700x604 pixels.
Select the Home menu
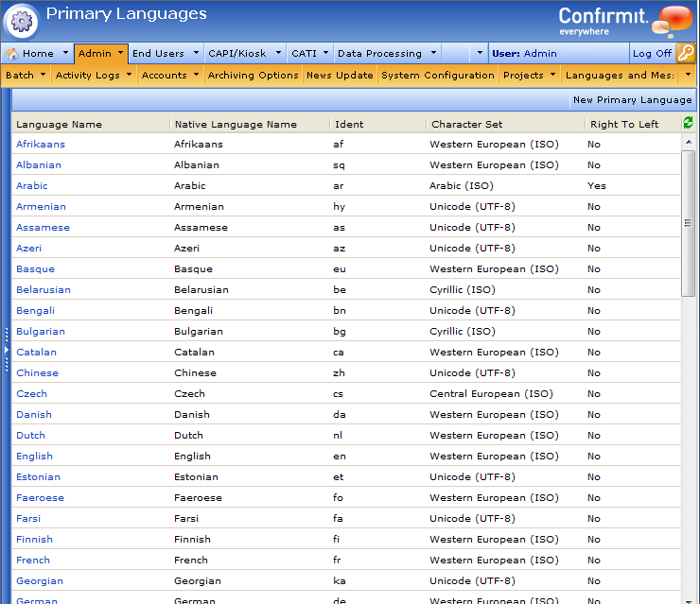38,54
